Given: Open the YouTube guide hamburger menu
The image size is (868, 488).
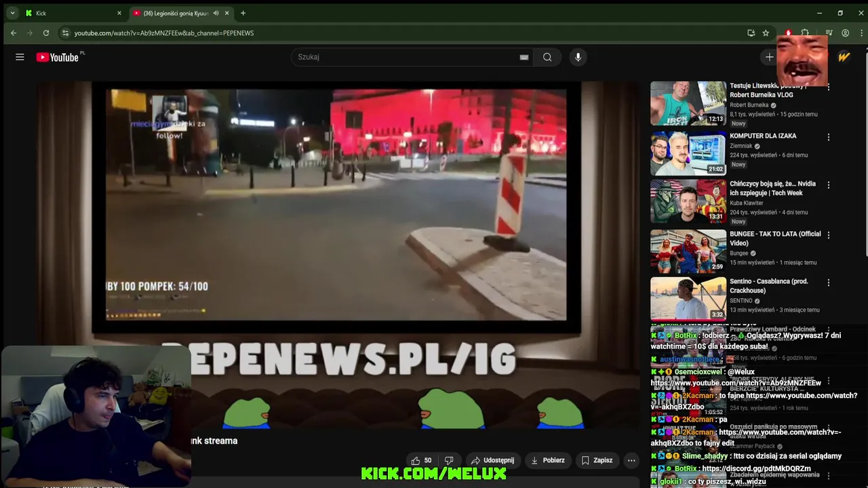Looking at the screenshot, I should click(x=20, y=57).
